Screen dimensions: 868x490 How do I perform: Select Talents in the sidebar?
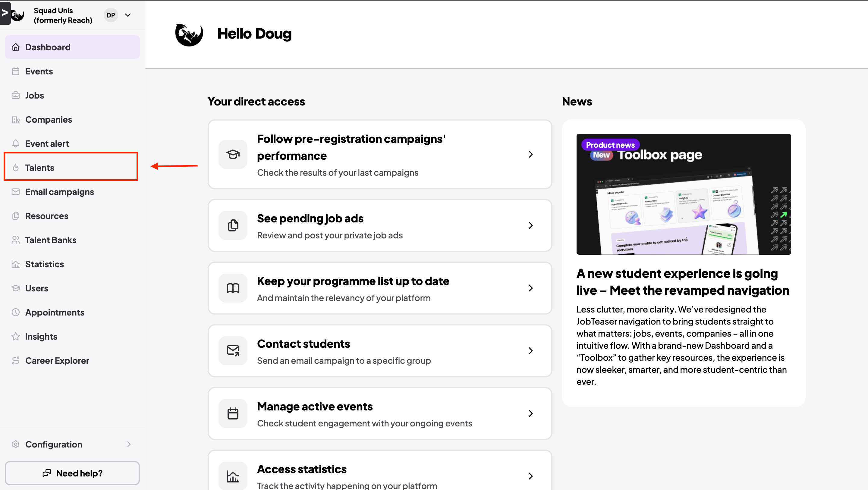(40, 168)
